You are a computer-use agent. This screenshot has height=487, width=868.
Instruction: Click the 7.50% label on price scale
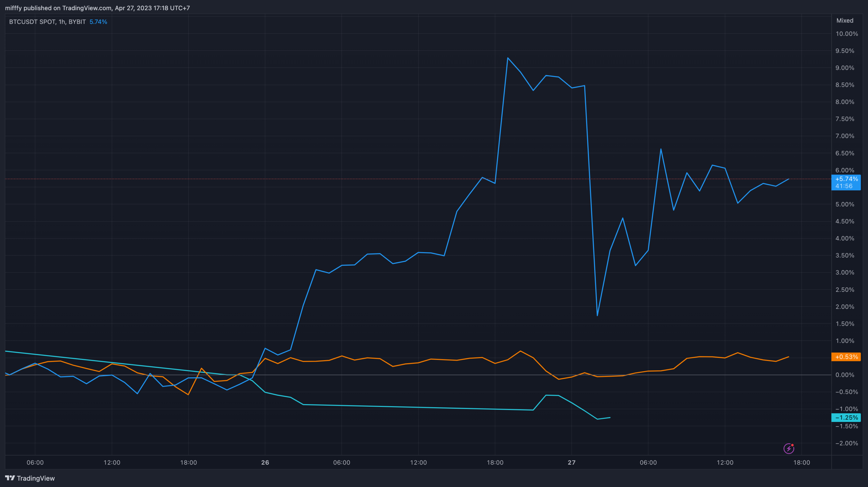844,119
